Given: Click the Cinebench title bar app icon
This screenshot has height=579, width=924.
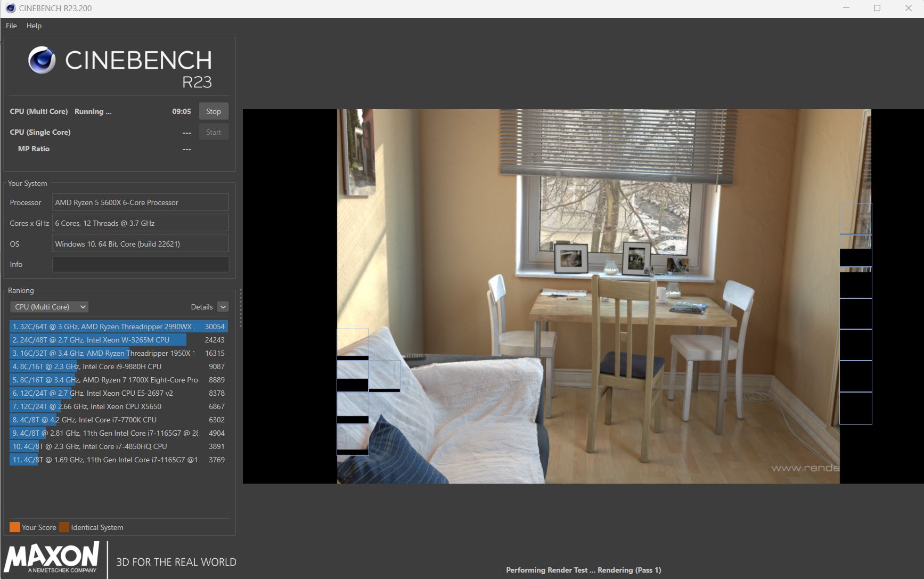Looking at the screenshot, I should (x=11, y=9).
